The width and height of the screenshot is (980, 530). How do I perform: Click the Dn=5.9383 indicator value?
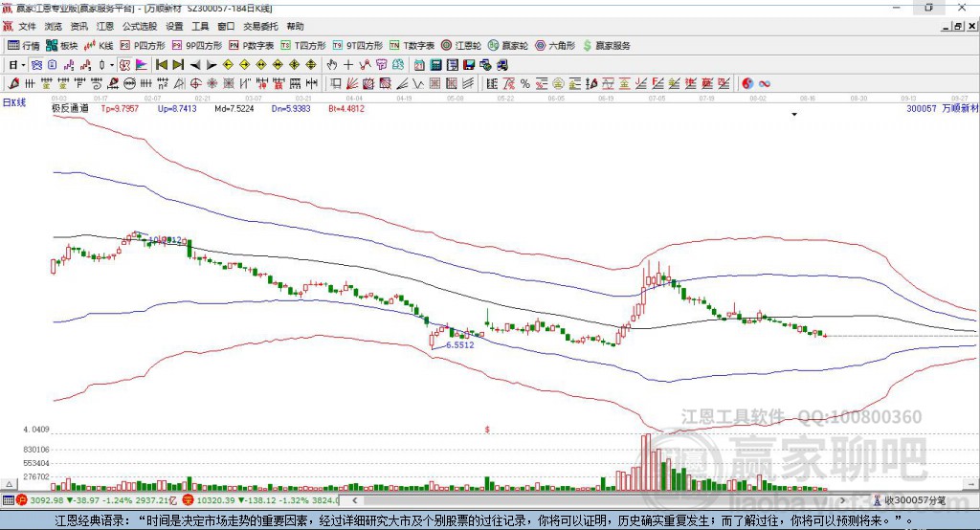click(291, 108)
